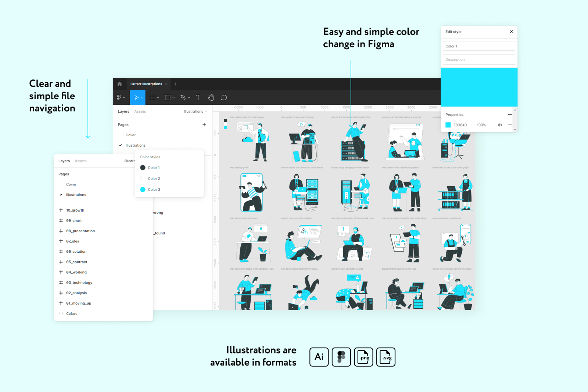Expand the Illustrations page dropdown
Viewport: 588px width, 392px height.
pos(195,112)
